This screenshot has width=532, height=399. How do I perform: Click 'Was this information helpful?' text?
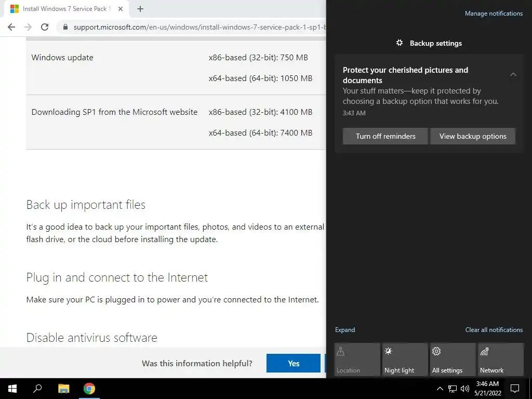pyautogui.click(x=197, y=363)
